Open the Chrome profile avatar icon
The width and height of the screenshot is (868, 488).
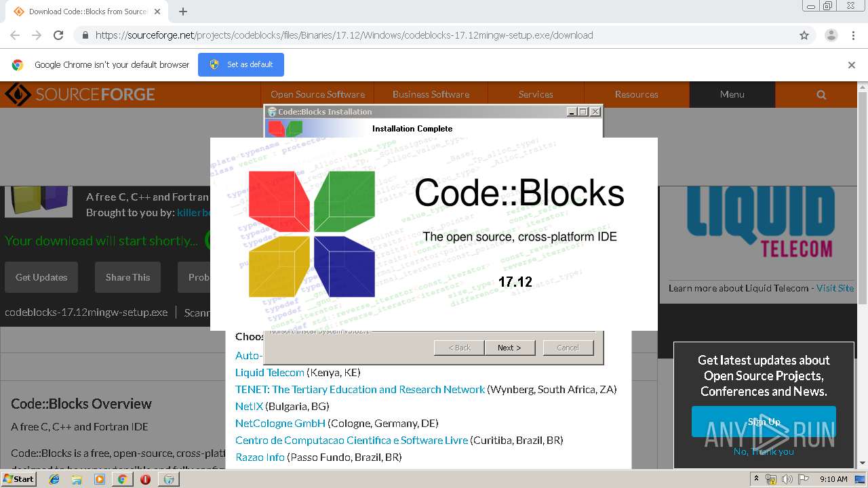coord(831,35)
